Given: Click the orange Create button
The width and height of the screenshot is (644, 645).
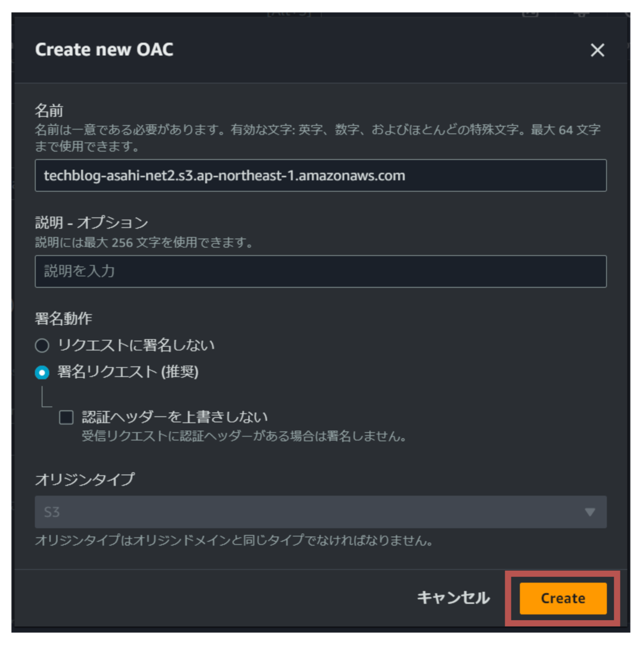Looking at the screenshot, I should coord(563,598).
